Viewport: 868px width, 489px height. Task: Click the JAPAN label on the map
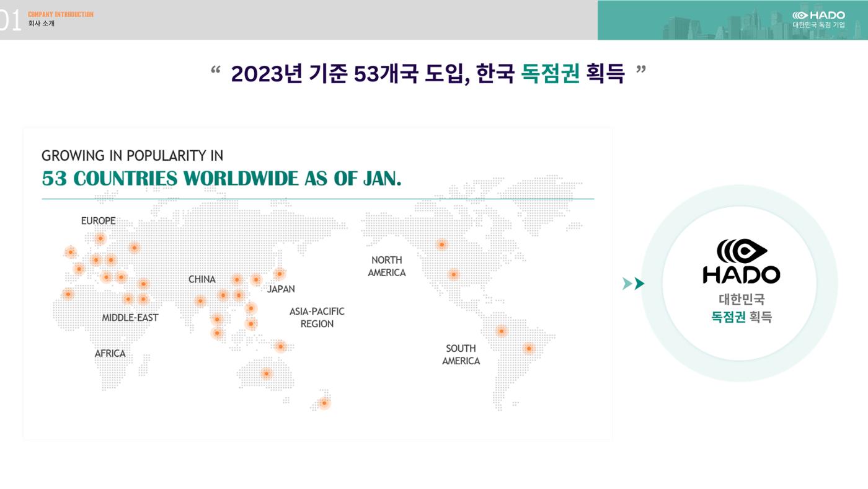281,289
